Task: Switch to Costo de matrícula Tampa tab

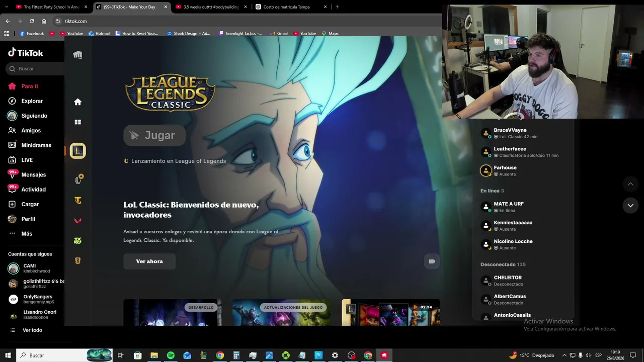Action: pyautogui.click(x=291, y=7)
